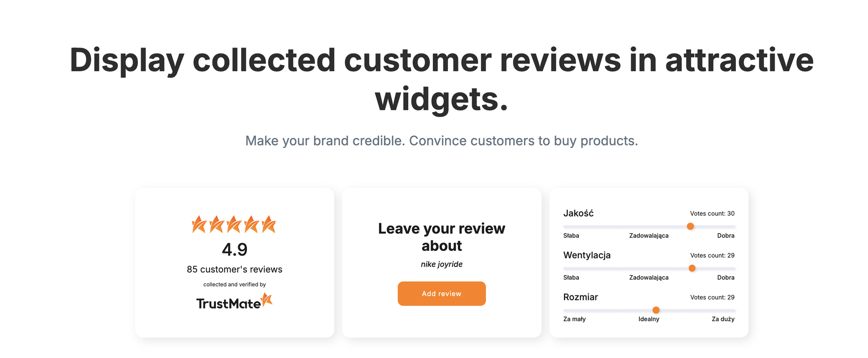Screen dimensions: 868x358
Task: Click the TrustMate logo text
Action: click(229, 304)
